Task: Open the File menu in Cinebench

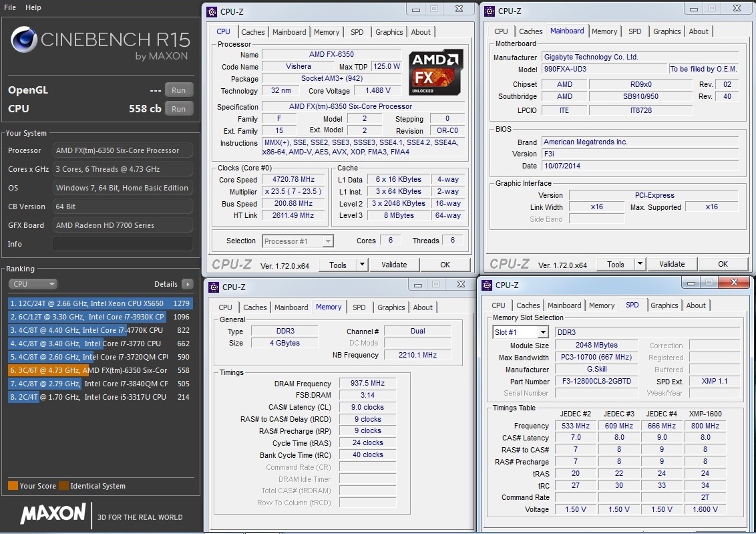Action: point(10,7)
